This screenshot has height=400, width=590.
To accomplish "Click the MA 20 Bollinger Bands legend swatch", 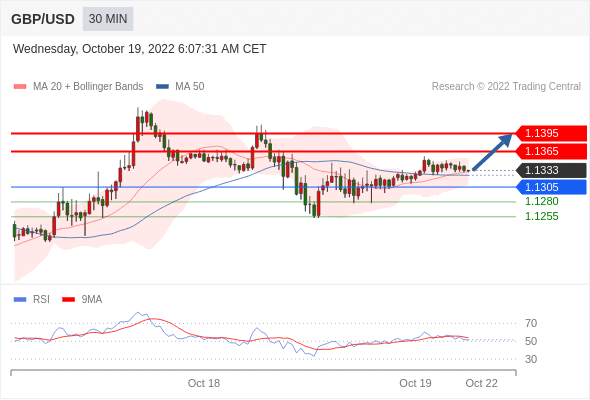I will (x=20, y=87).
